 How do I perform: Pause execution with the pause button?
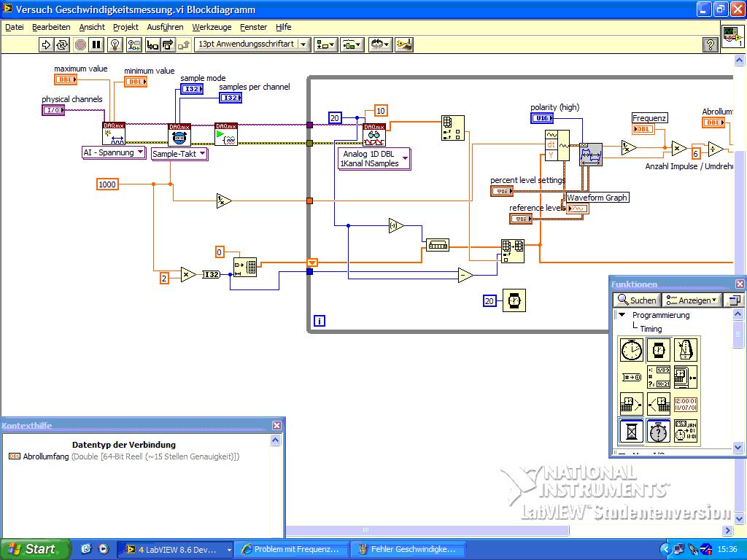[x=96, y=44]
